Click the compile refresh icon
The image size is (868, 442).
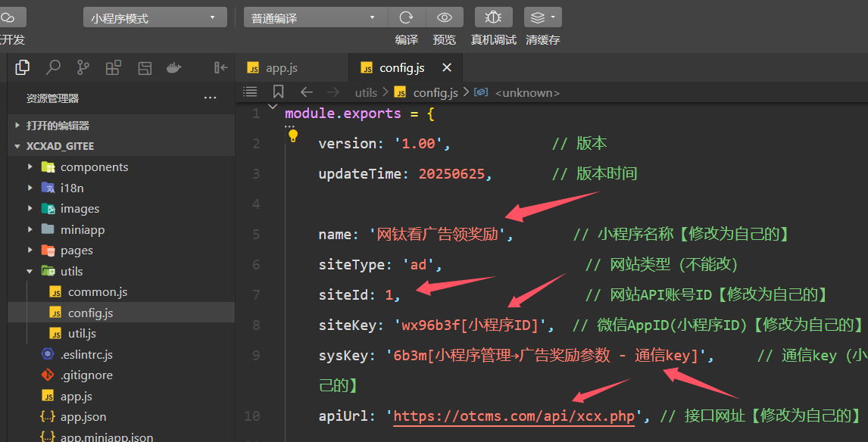click(407, 17)
